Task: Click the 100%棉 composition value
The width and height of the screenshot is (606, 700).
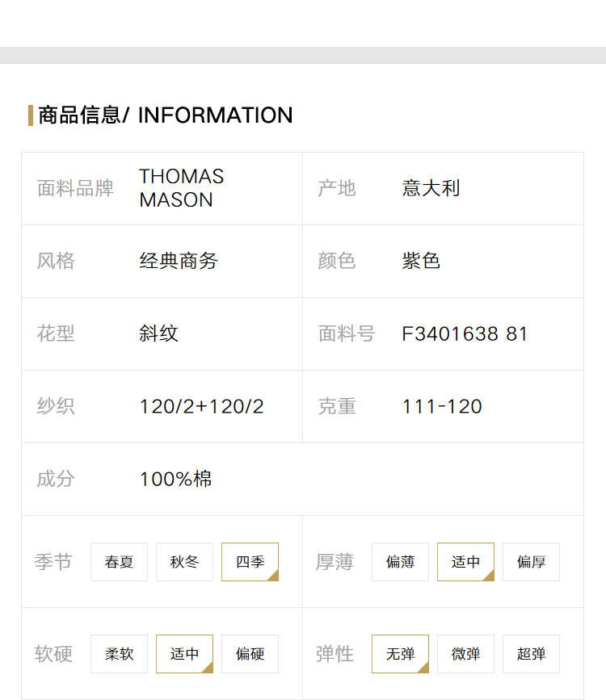Action: [176, 479]
